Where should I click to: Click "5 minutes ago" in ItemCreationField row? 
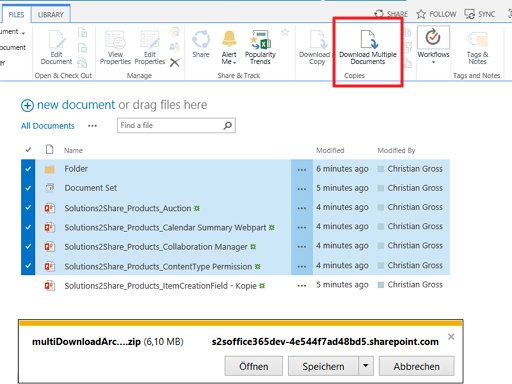point(342,285)
